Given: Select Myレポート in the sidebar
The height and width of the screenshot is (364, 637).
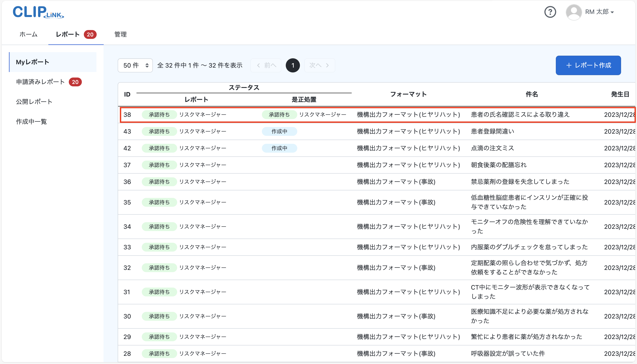Looking at the screenshot, I should pos(32,62).
